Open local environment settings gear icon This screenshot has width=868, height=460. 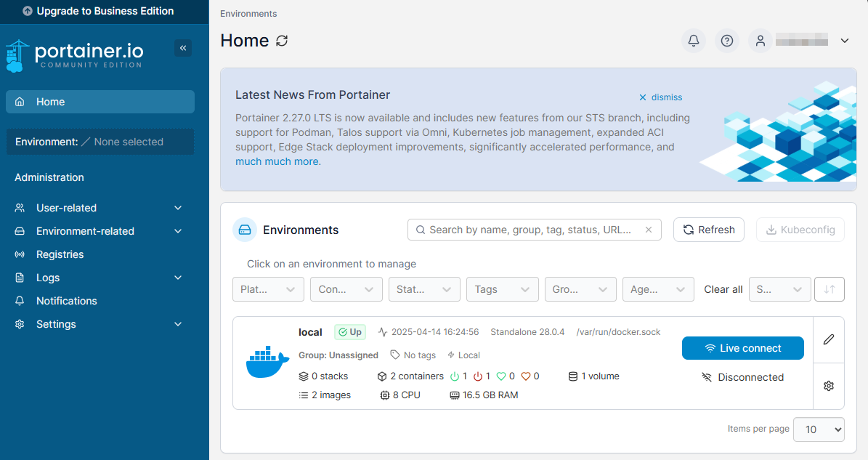[829, 386]
